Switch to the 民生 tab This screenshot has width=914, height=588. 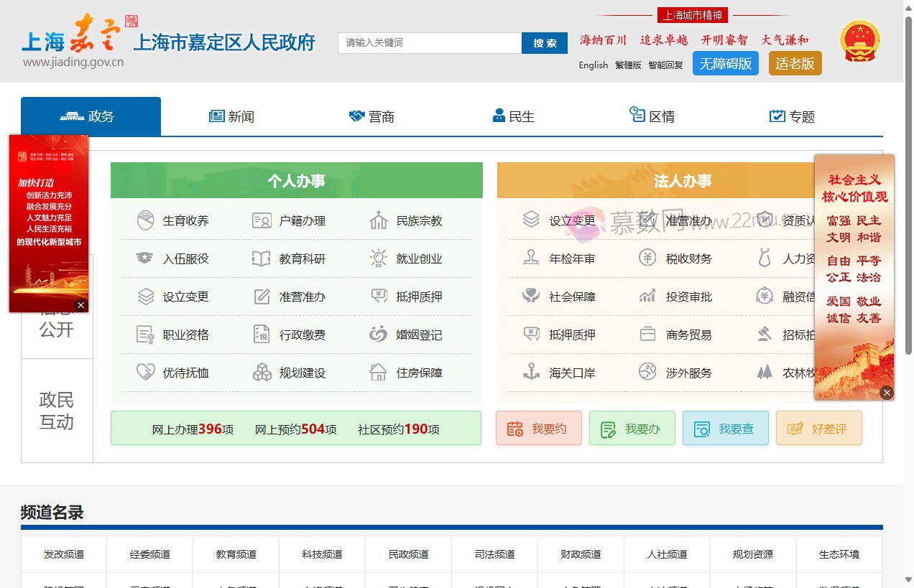tap(513, 116)
